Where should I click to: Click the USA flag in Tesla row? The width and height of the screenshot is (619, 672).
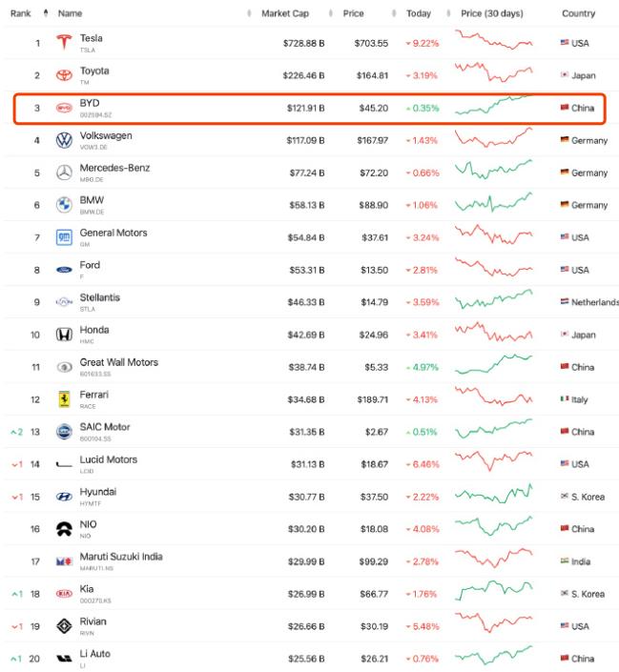pyautogui.click(x=565, y=43)
